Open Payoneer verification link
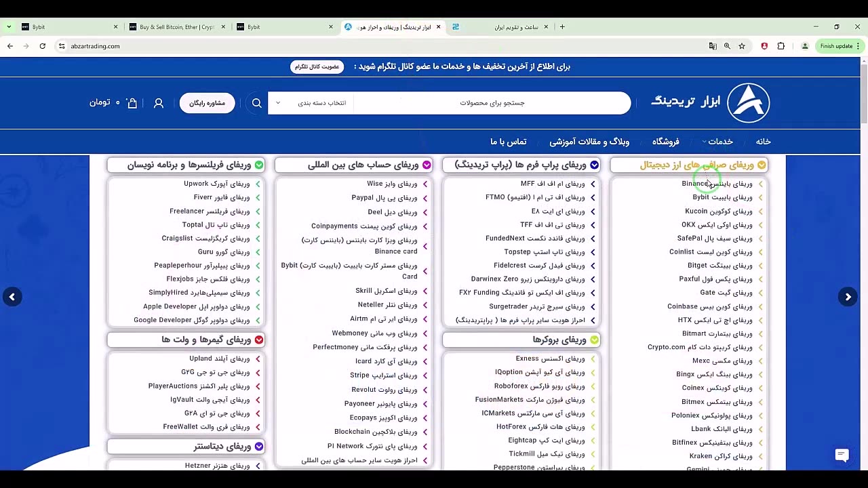Image resolution: width=868 pixels, height=488 pixels. point(380,403)
